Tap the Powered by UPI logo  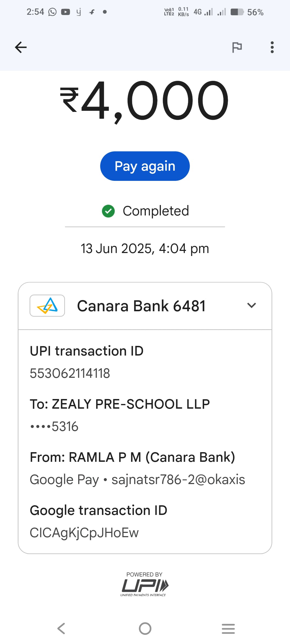coord(144,585)
